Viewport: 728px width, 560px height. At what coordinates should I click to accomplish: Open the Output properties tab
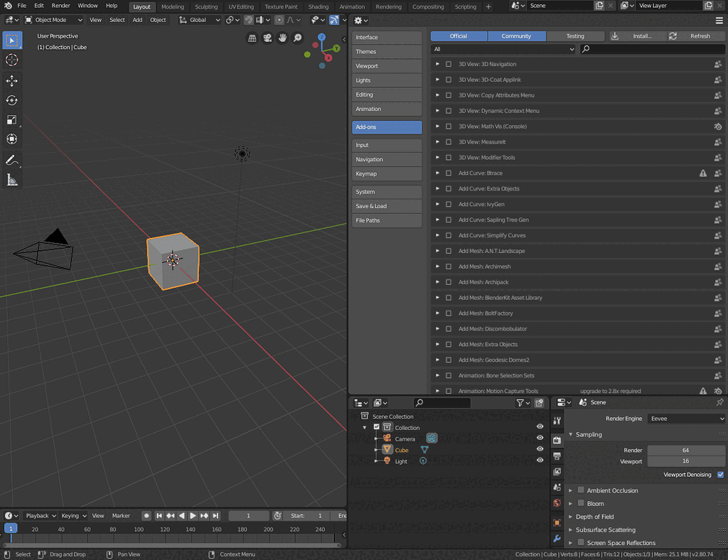click(557, 456)
